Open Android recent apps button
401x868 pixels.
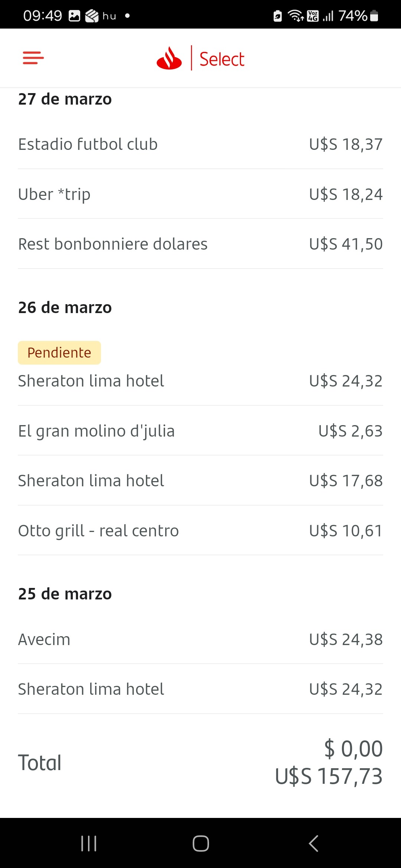pos(89,843)
